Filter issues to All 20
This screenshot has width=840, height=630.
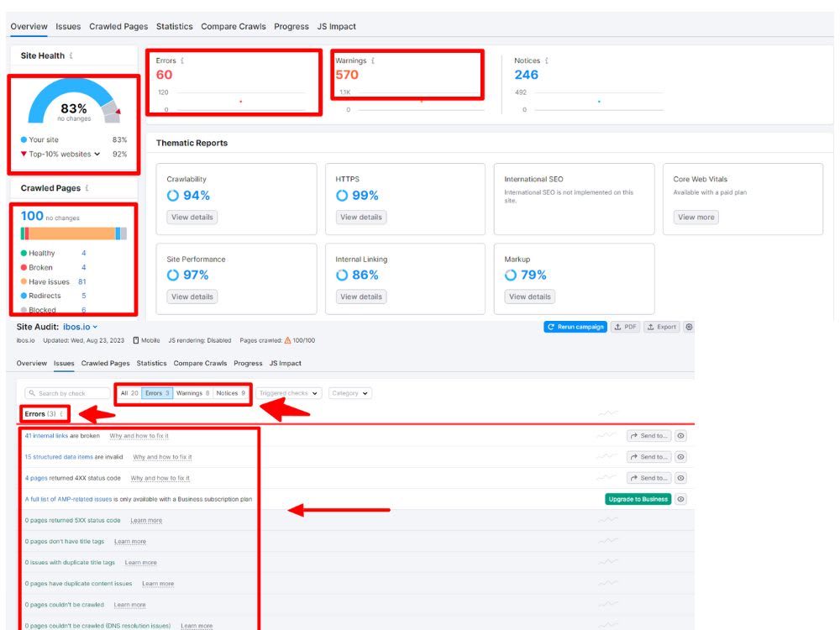tap(129, 393)
